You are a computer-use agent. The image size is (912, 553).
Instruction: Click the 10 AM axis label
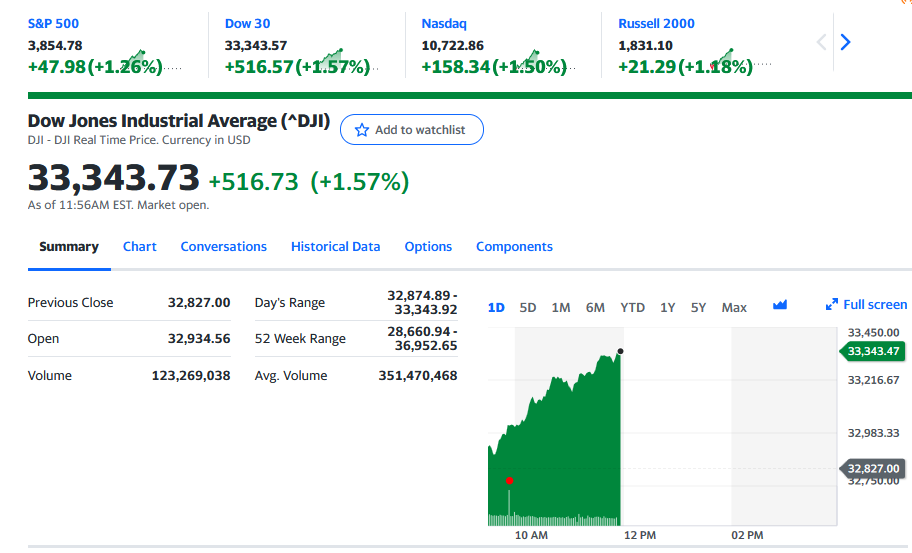coord(531,535)
